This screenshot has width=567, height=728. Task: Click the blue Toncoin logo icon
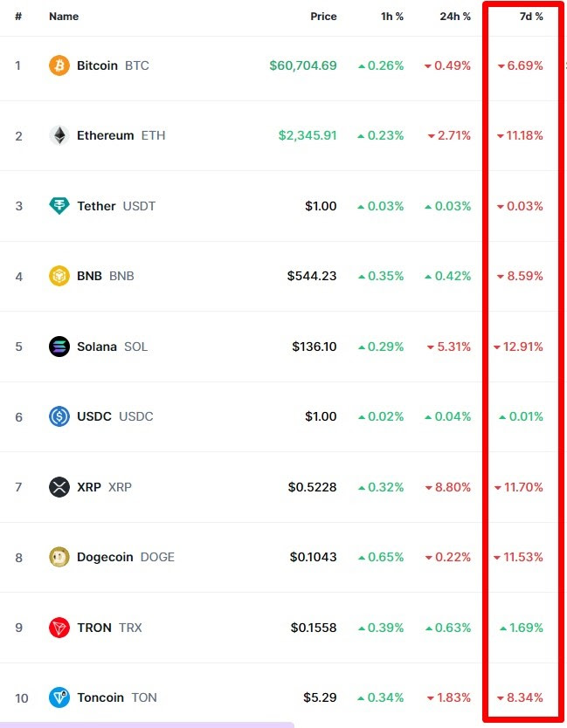59,697
